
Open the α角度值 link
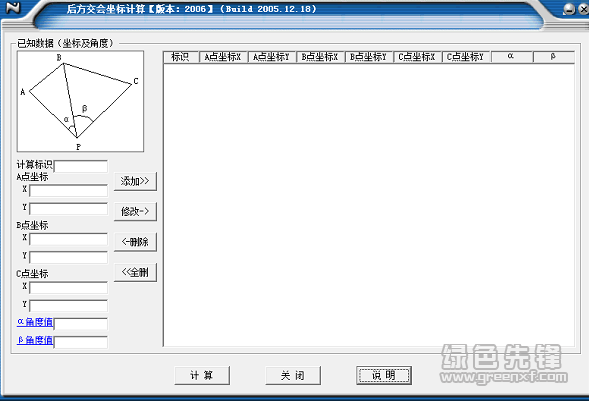(35, 322)
